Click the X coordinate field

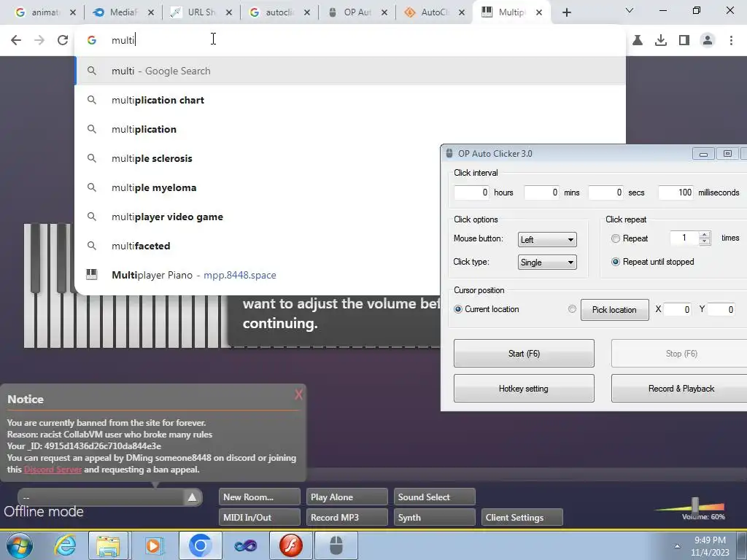click(678, 309)
